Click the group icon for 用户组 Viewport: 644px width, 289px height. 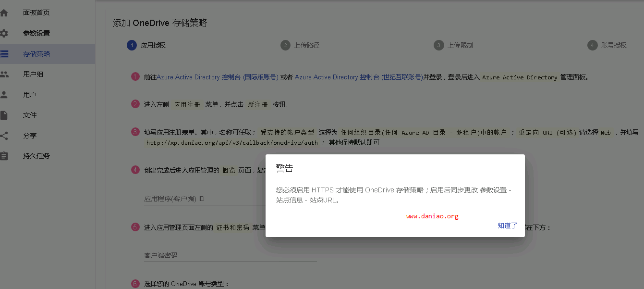[4, 75]
